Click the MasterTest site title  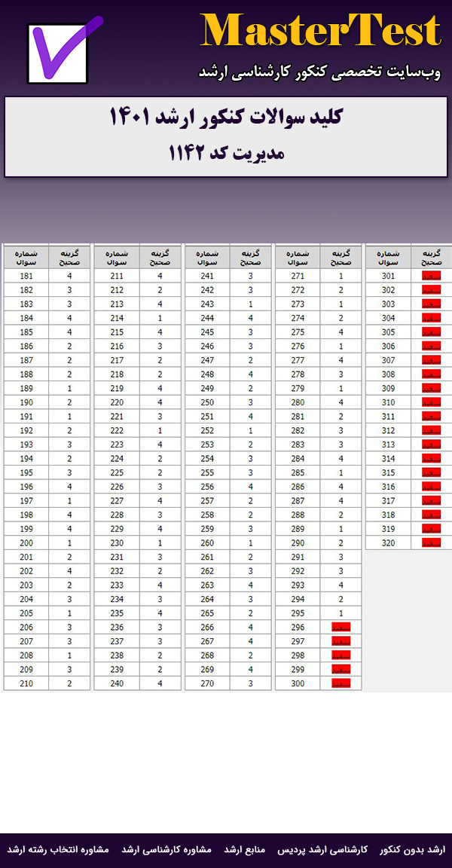point(320,32)
